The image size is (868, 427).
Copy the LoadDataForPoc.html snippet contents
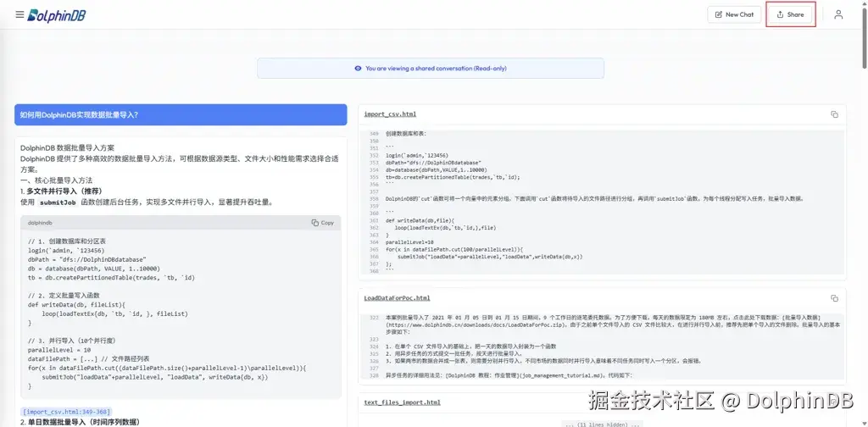tap(834, 298)
